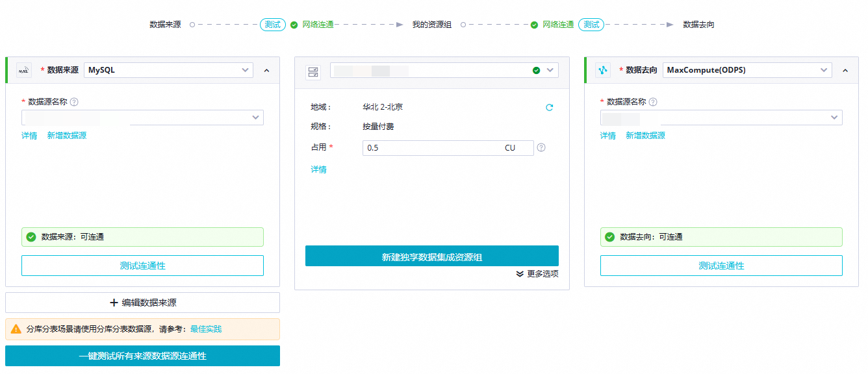
Task: Open 详情 link in resource group panel
Action: coord(318,169)
